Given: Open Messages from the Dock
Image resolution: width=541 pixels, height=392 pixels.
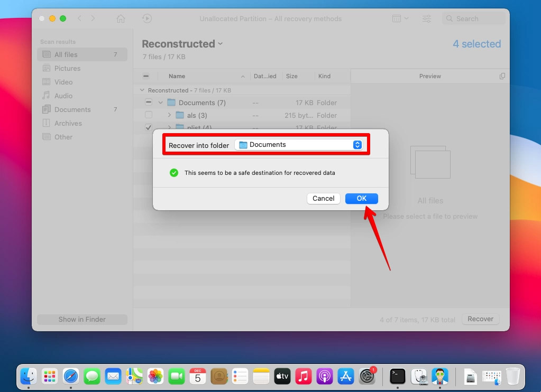Looking at the screenshot, I should (x=92, y=376).
